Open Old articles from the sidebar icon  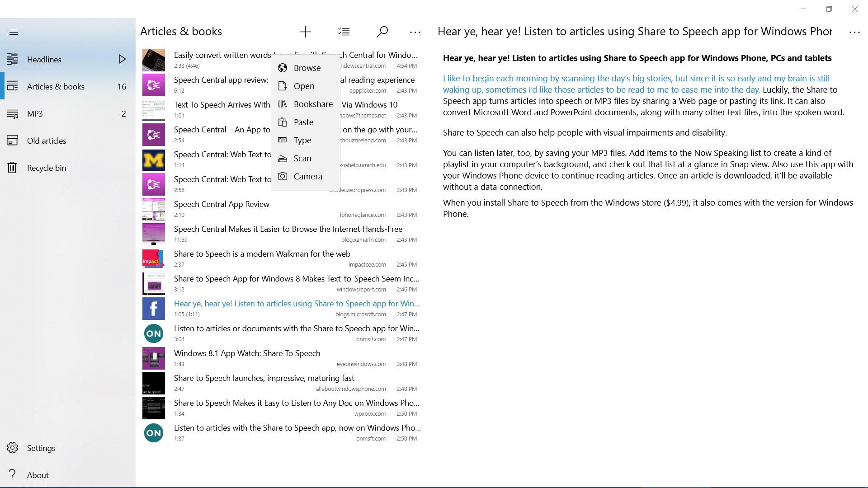click(x=13, y=141)
